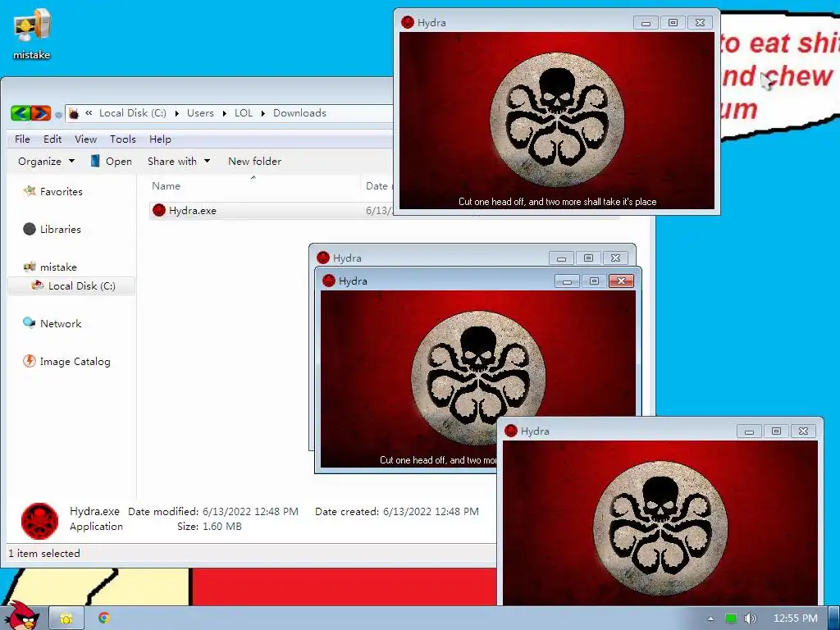This screenshot has width=840, height=630.
Task: Open Image Catalog in navigation pane
Action: coord(75,362)
